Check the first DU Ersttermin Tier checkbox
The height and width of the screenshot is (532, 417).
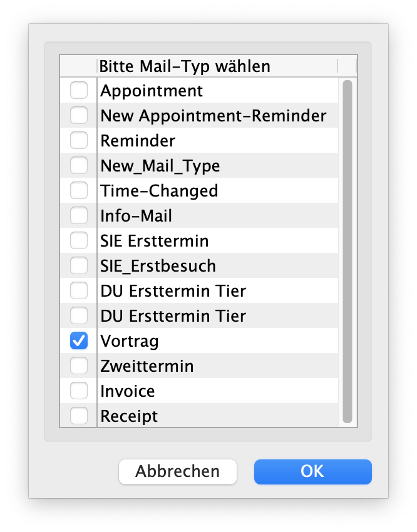point(79,291)
